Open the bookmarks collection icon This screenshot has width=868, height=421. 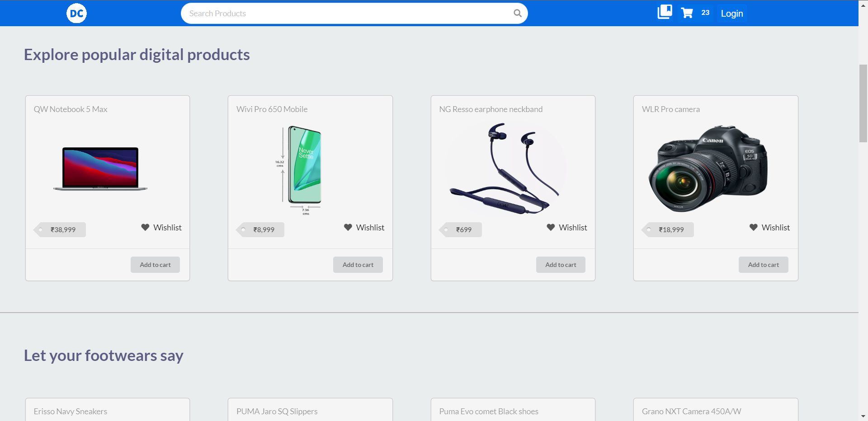pyautogui.click(x=665, y=12)
